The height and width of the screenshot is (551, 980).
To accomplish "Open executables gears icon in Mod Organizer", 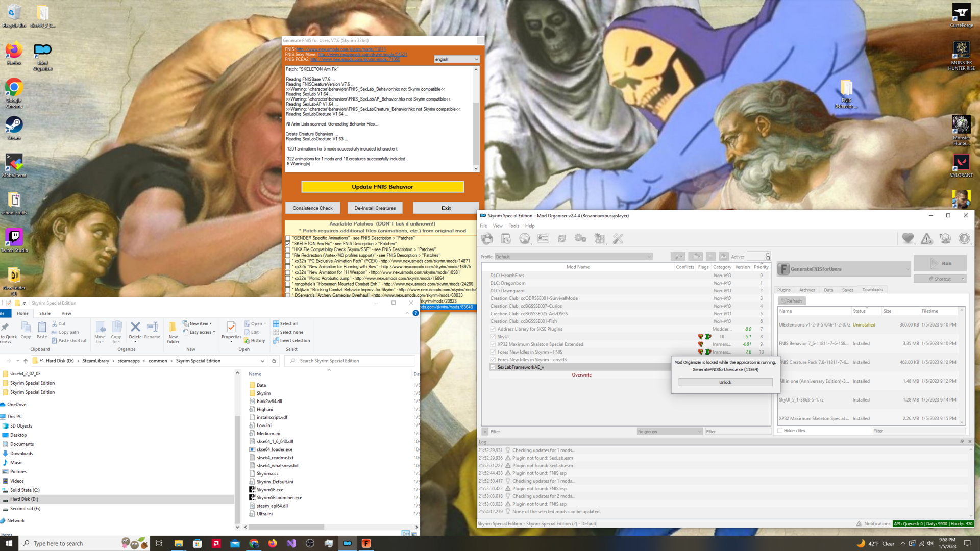I will pyautogui.click(x=581, y=238).
